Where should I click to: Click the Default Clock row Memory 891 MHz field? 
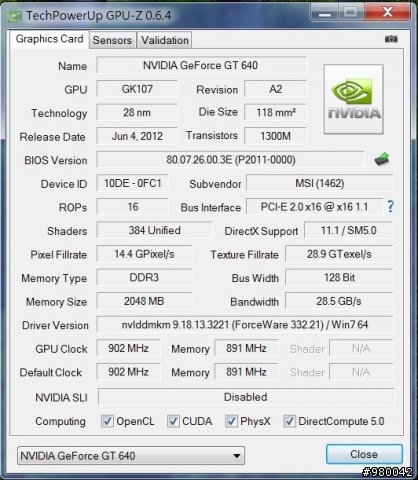coord(246,372)
